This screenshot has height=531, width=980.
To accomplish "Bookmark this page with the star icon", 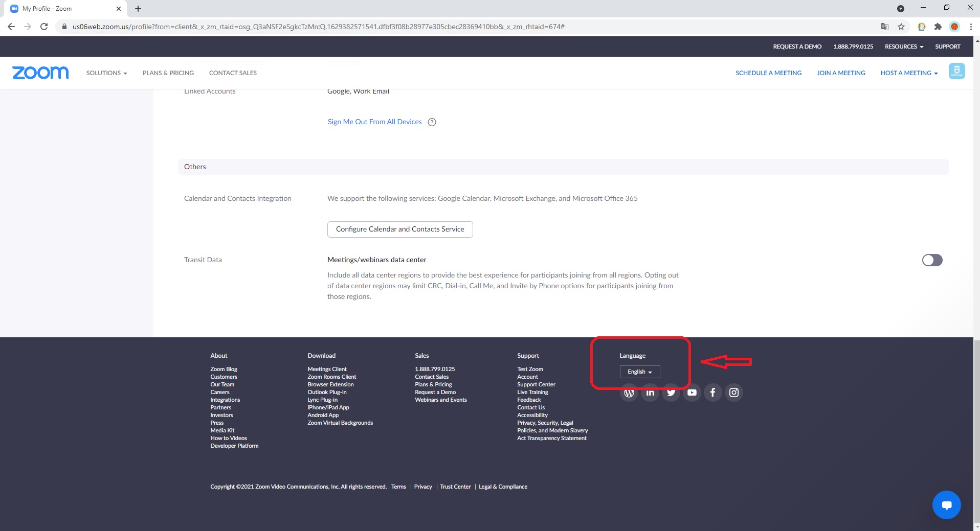I will (901, 27).
